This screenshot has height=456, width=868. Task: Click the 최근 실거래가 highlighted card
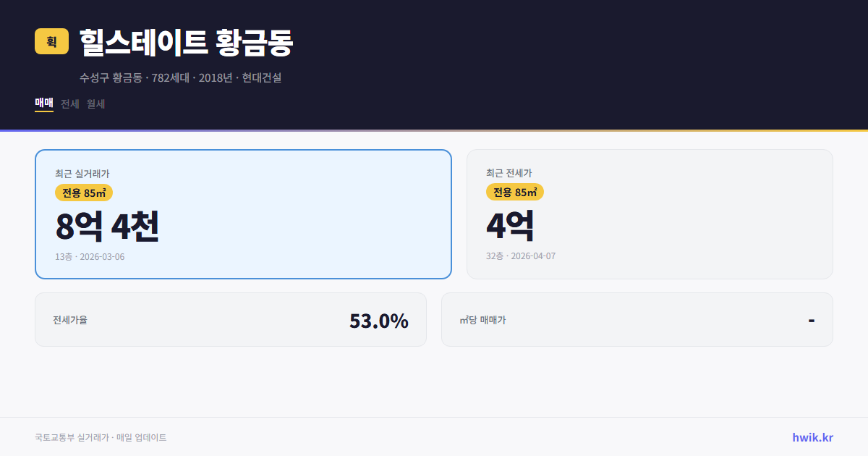[242, 214]
